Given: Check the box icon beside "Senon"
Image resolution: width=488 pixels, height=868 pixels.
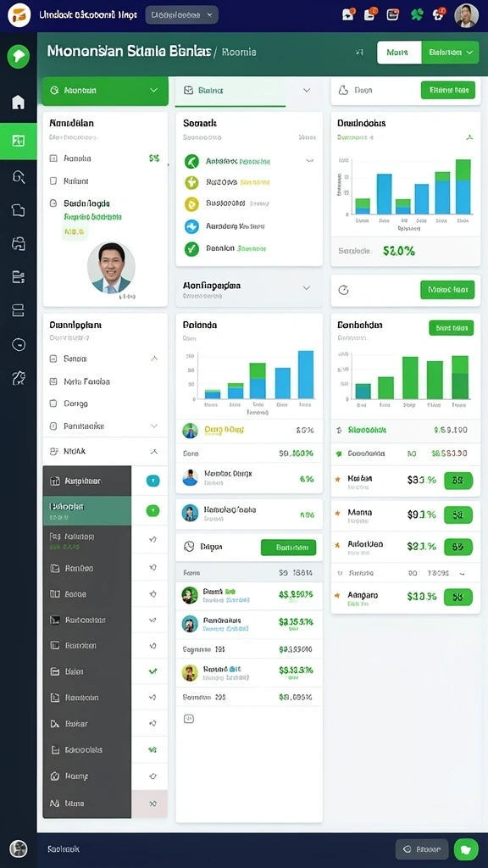Looking at the screenshot, I should [x=53, y=359].
